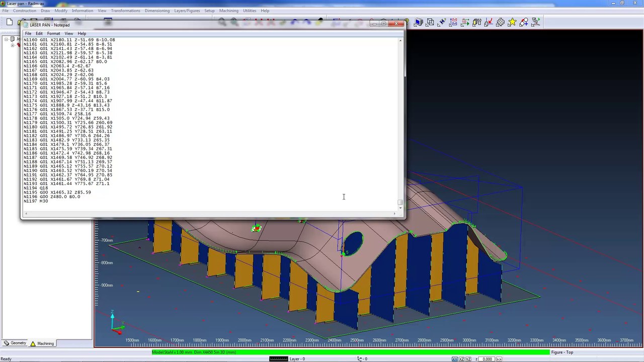Click the shaded 3D view icon

pos(418,22)
